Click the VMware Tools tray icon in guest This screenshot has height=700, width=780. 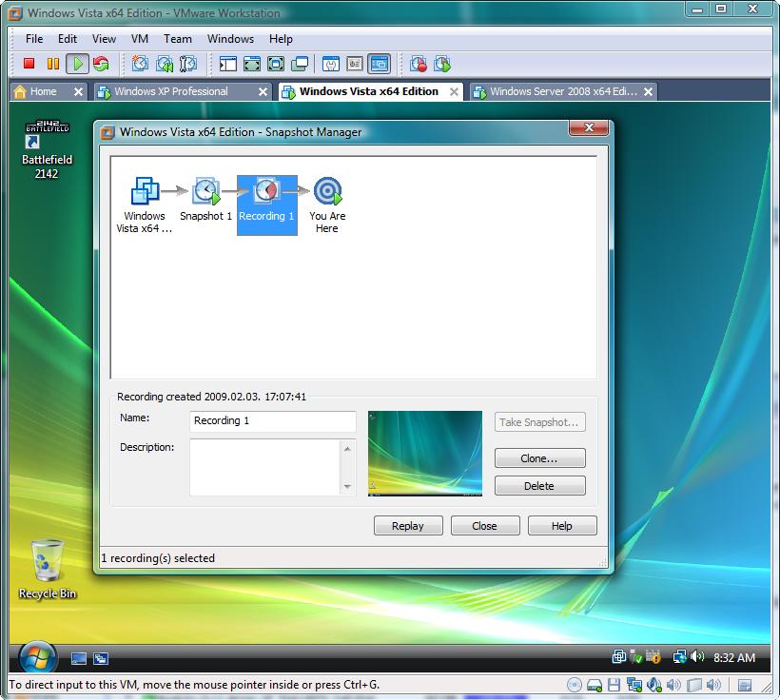tap(619, 657)
